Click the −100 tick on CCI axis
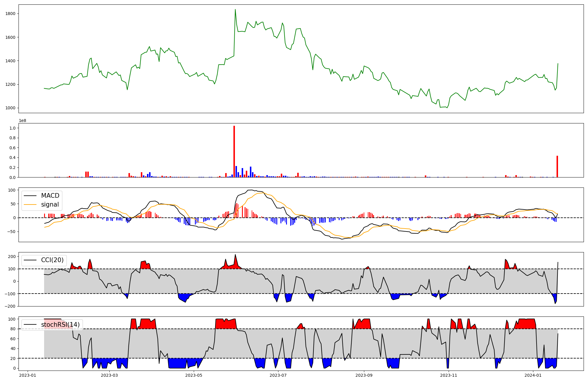Viewport: 588px width, 382px height. click(x=10, y=294)
